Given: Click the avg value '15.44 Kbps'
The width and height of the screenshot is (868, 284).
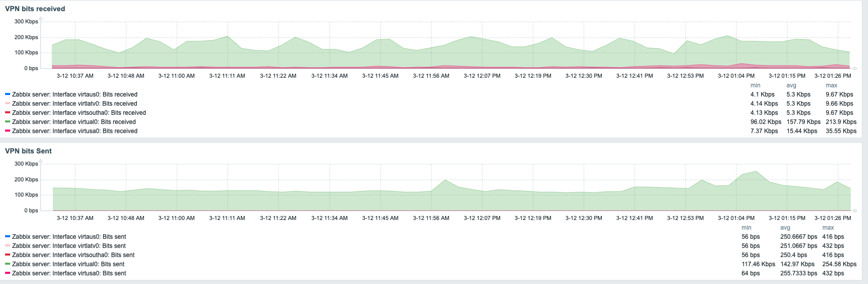Looking at the screenshot, I should 802,131.
